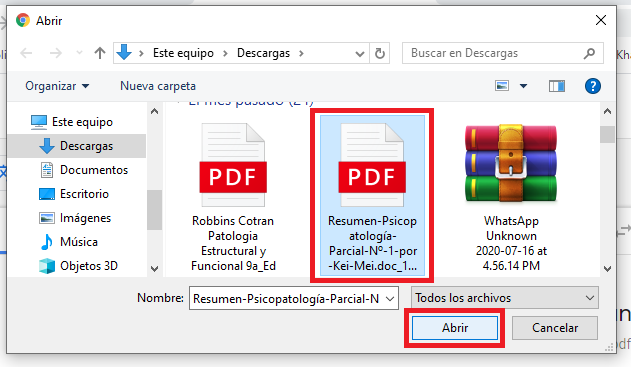
Task: Toggle the preview pane icon
Action: click(x=557, y=86)
